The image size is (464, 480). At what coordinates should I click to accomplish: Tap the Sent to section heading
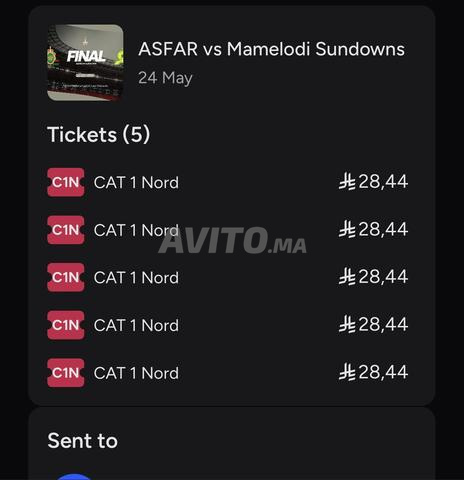(83, 441)
